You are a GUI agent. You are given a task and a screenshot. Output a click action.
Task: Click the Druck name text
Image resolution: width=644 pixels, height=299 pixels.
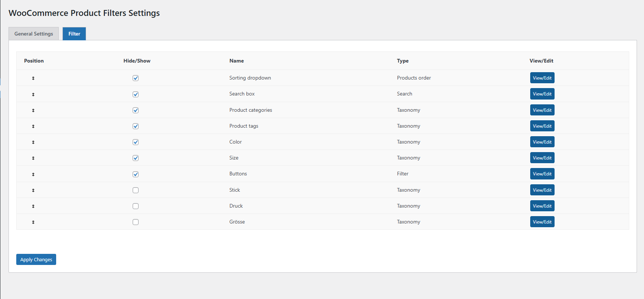click(236, 206)
